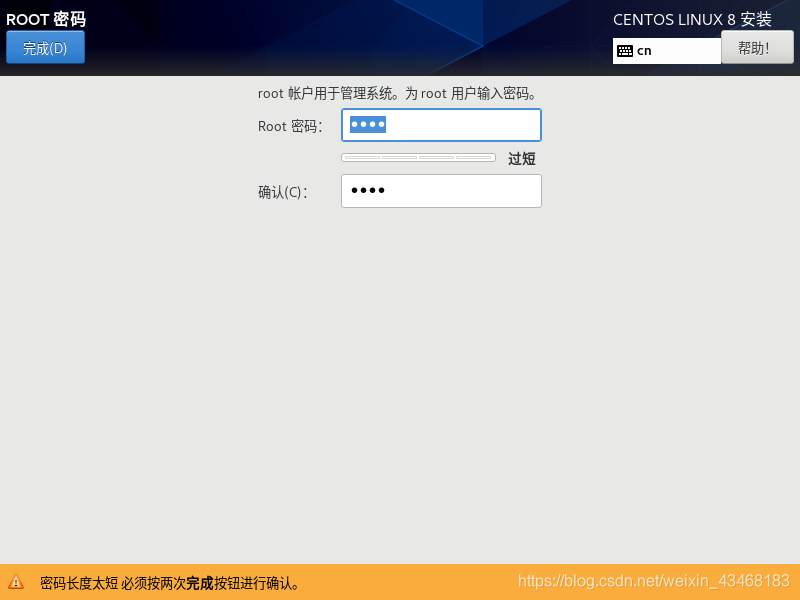This screenshot has width=800, height=600.
Task: Click the keyboard layout icon
Action: (x=624, y=51)
